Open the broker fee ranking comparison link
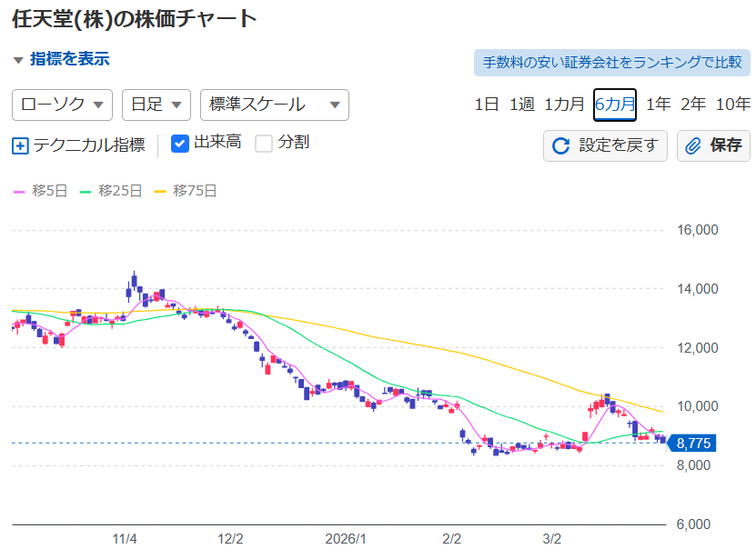Viewport: 756px width, 559px height. coord(611,63)
